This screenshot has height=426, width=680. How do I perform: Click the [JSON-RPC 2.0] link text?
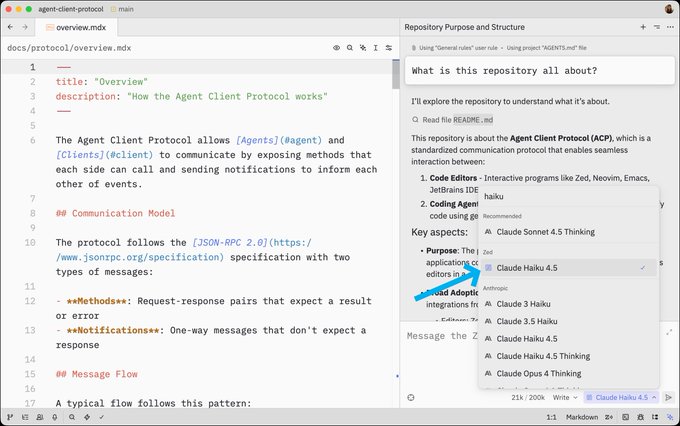tap(230, 242)
